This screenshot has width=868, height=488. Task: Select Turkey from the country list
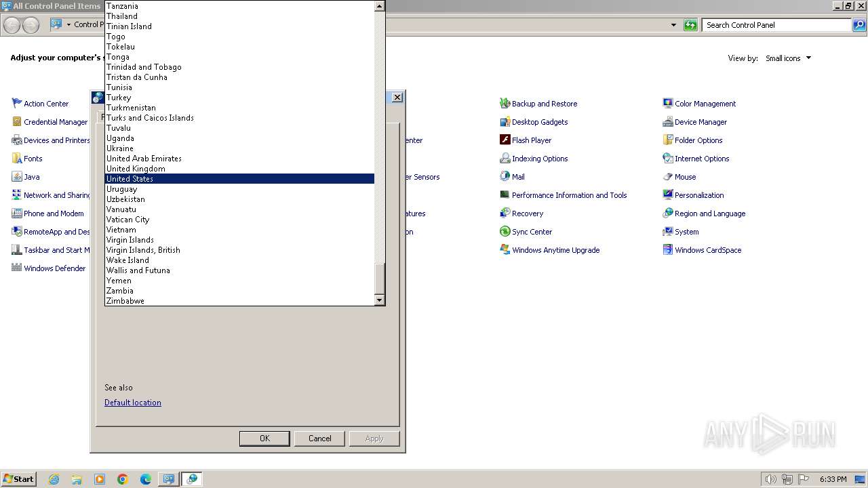(239, 98)
